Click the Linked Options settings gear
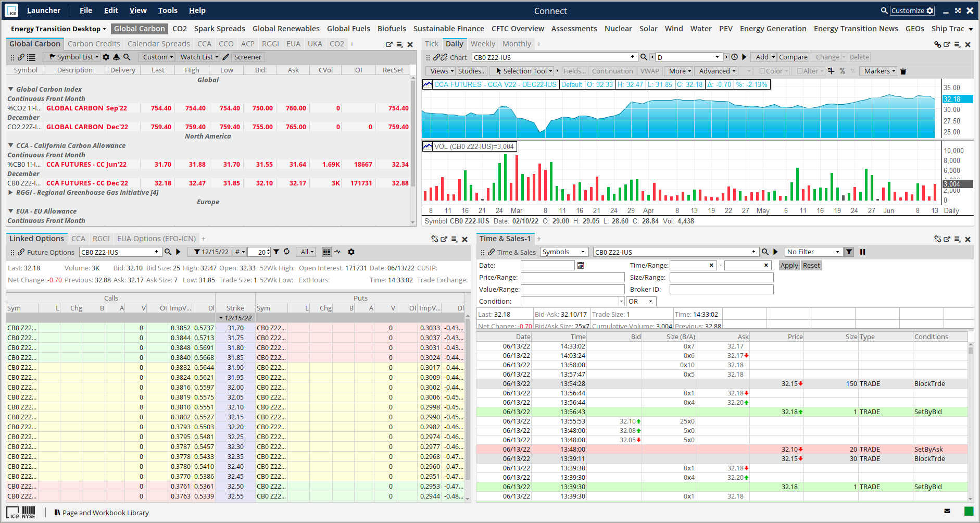 (351, 252)
